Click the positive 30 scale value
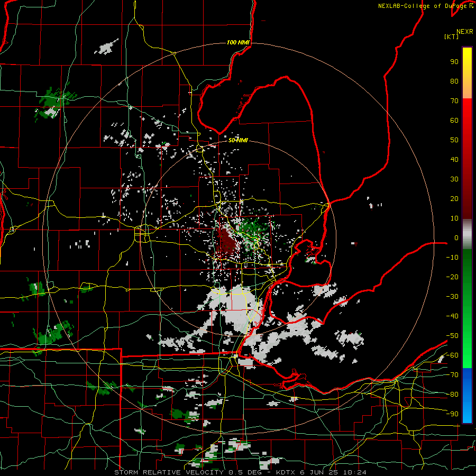This screenshot has height=476, width=476. point(454,179)
